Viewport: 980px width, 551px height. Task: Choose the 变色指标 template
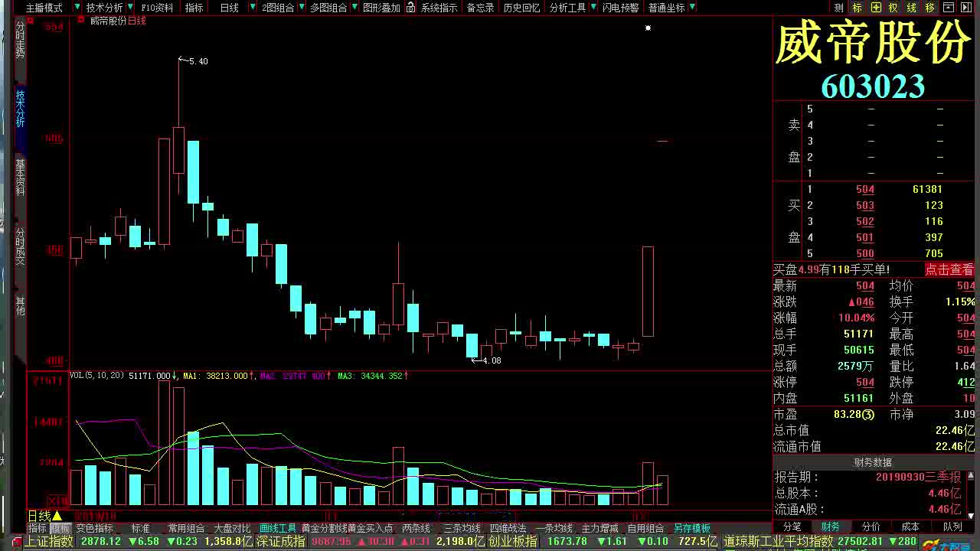94,528
